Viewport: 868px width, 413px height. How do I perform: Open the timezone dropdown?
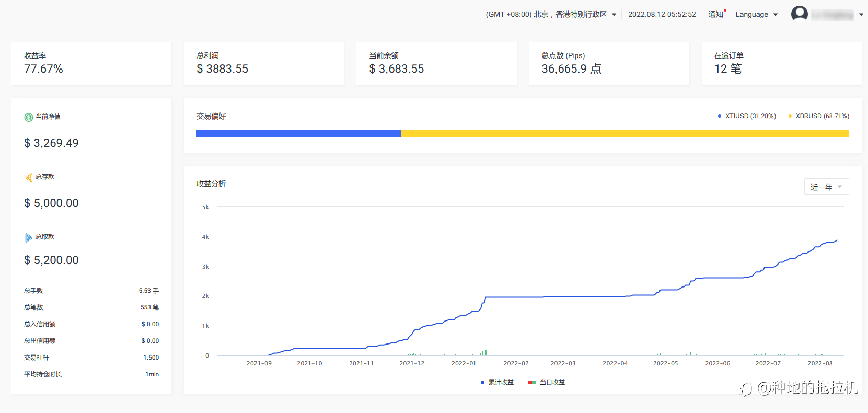pyautogui.click(x=551, y=14)
